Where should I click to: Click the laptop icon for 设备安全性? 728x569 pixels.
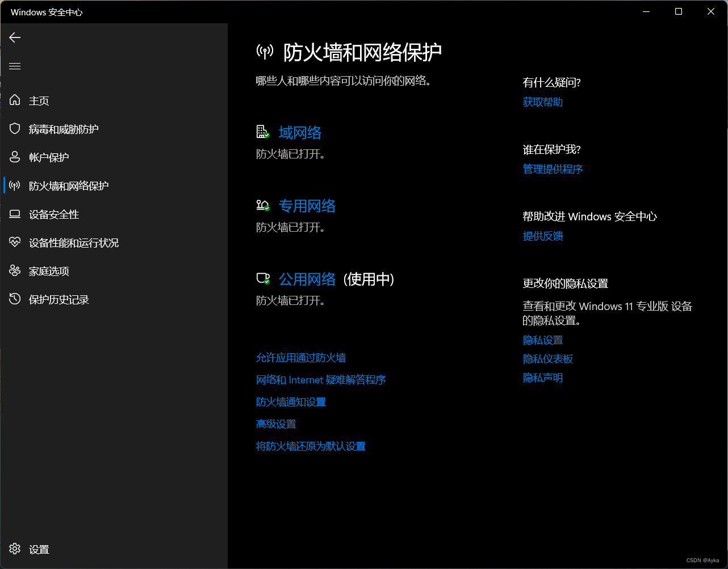tap(15, 214)
